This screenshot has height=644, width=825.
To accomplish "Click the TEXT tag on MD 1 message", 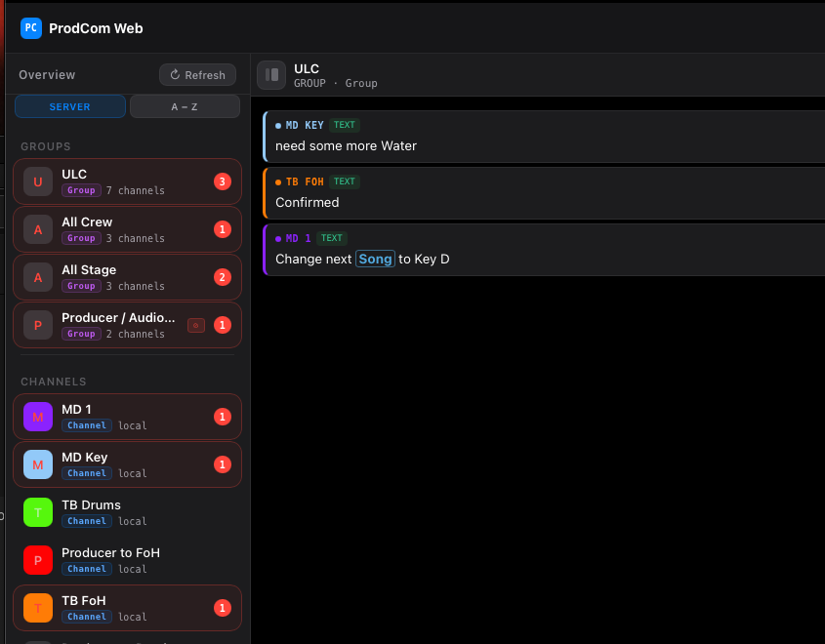I will [332, 239].
